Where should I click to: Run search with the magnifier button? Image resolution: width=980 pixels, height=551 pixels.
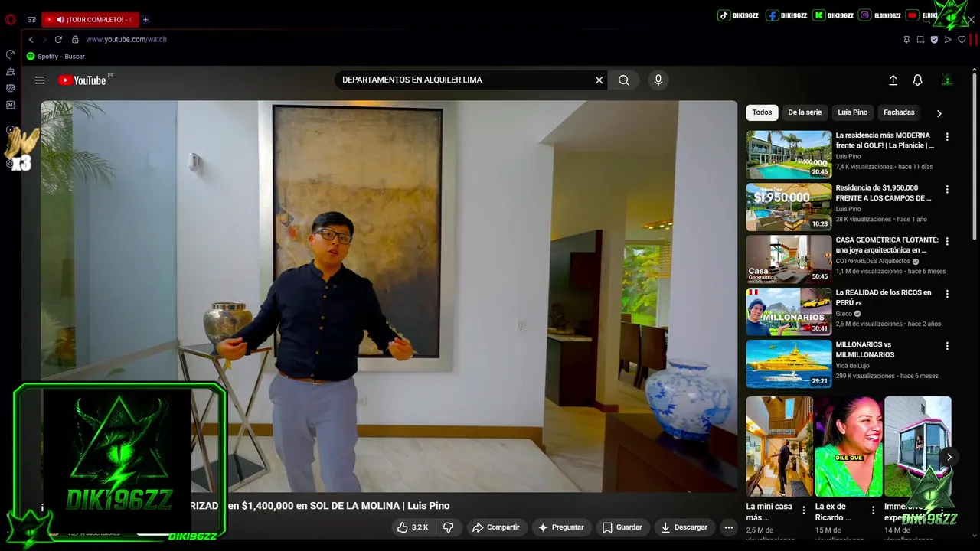pos(624,80)
